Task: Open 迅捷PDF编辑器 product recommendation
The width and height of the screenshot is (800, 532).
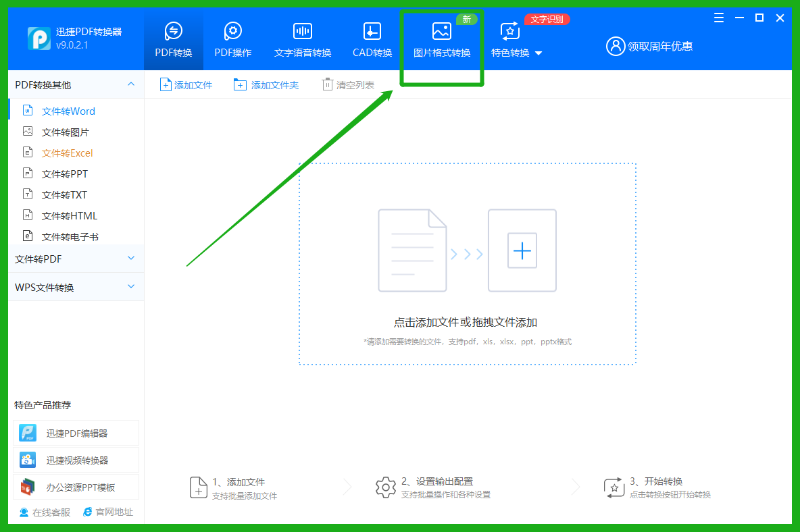Action: (x=76, y=433)
